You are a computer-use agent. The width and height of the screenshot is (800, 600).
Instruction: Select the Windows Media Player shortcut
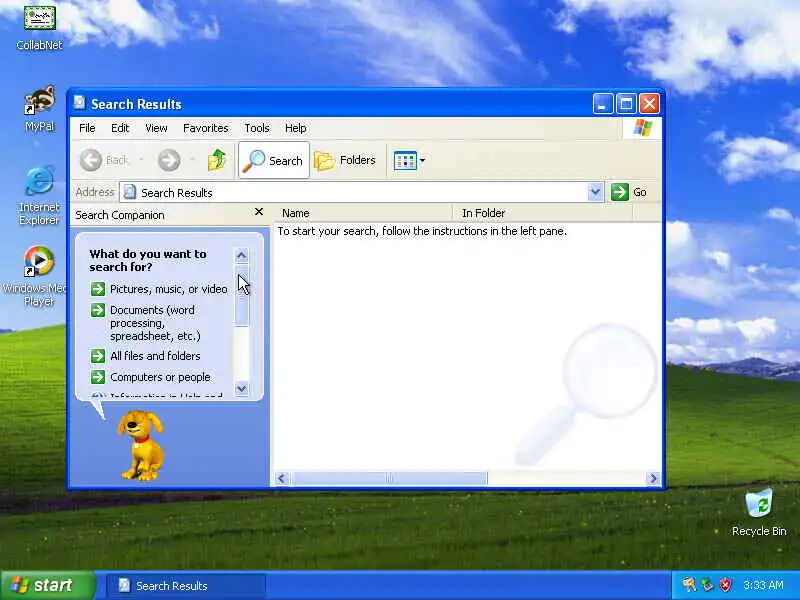(x=38, y=276)
